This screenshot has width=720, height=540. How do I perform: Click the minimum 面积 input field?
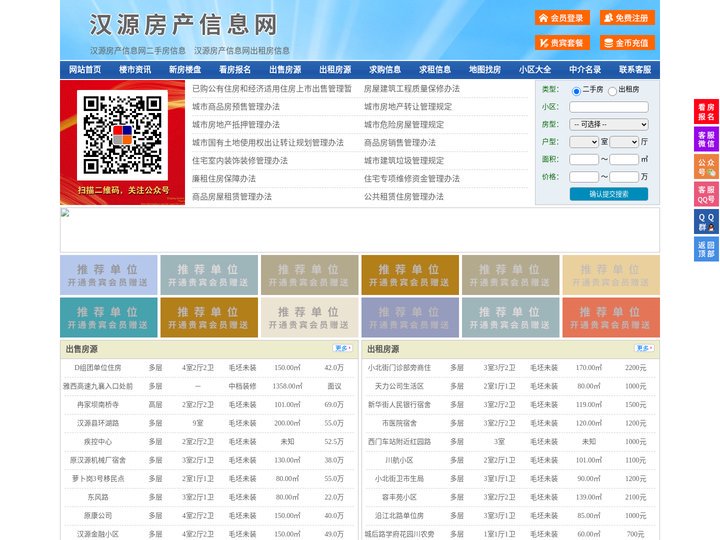(x=584, y=159)
